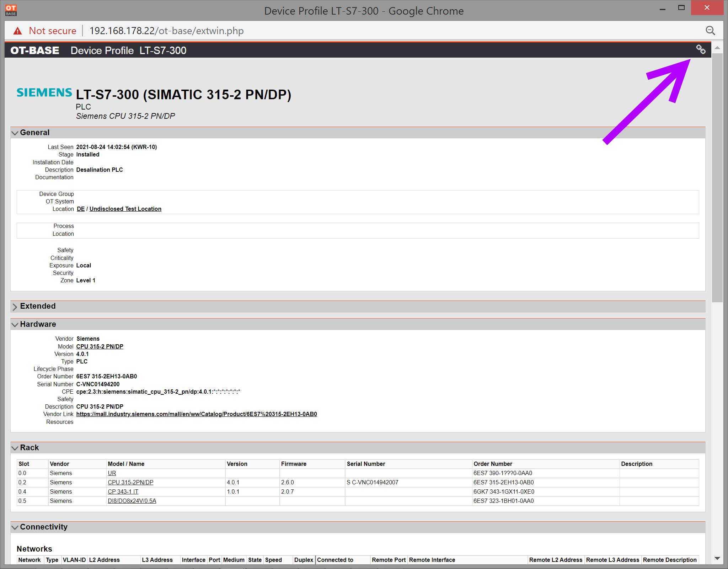728x569 pixels.
Task: Click the copy link icon in header
Action: coord(701,49)
